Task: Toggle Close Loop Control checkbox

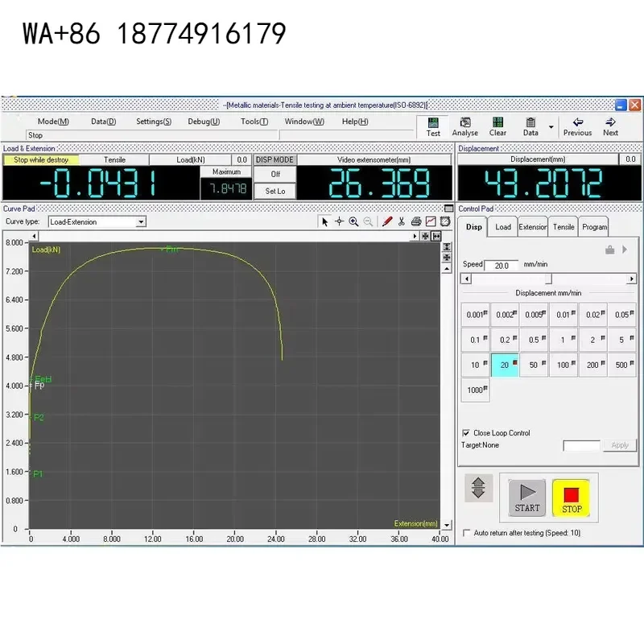Action: click(x=466, y=433)
